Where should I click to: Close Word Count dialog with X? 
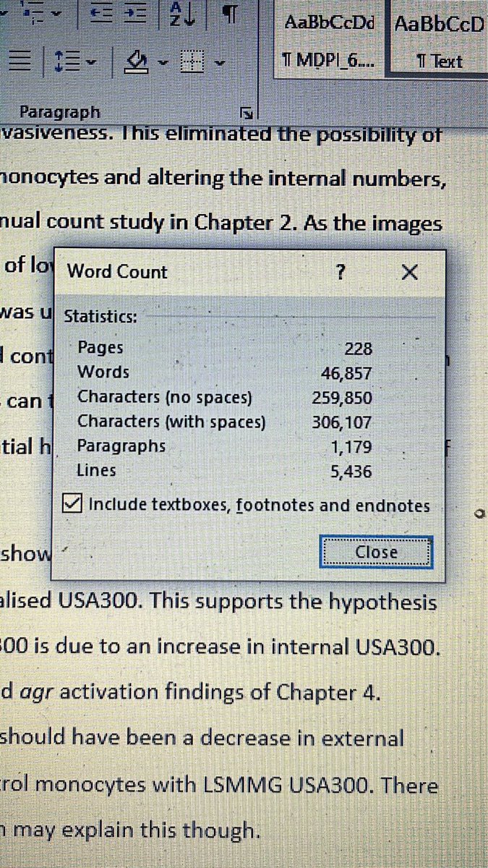point(410,273)
